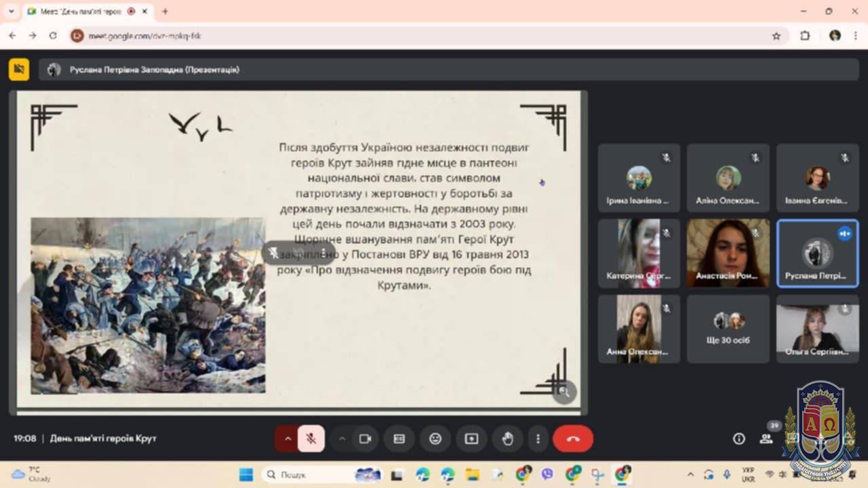
Task: Select Ольга Сергіївна video tile
Action: [x=817, y=329]
